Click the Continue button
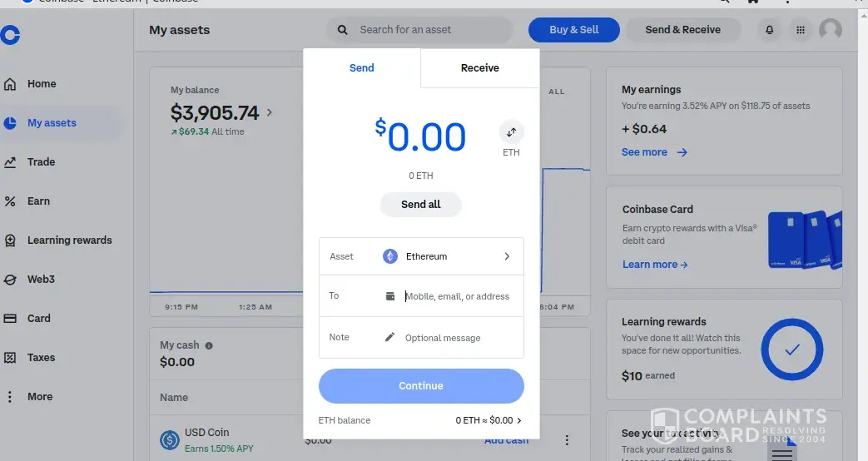Screen dimensions: 868x461 click(421, 386)
